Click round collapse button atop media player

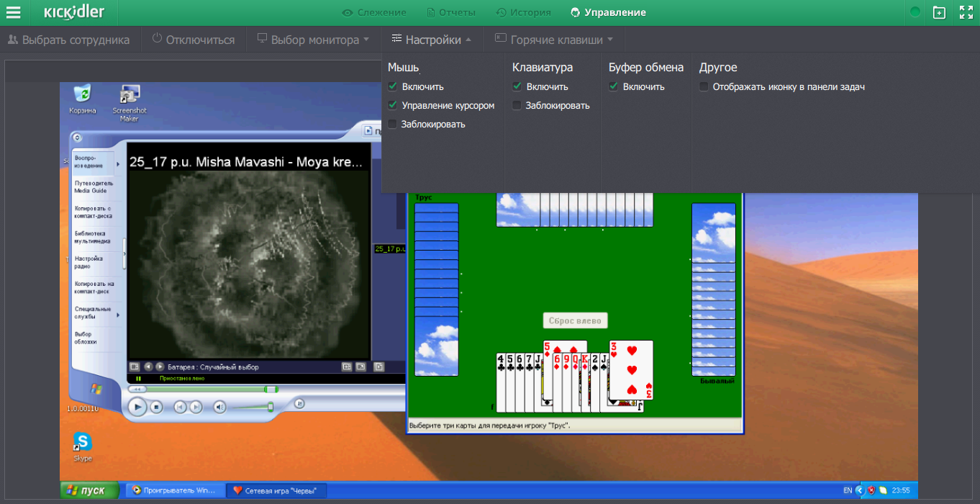tap(77, 138)
